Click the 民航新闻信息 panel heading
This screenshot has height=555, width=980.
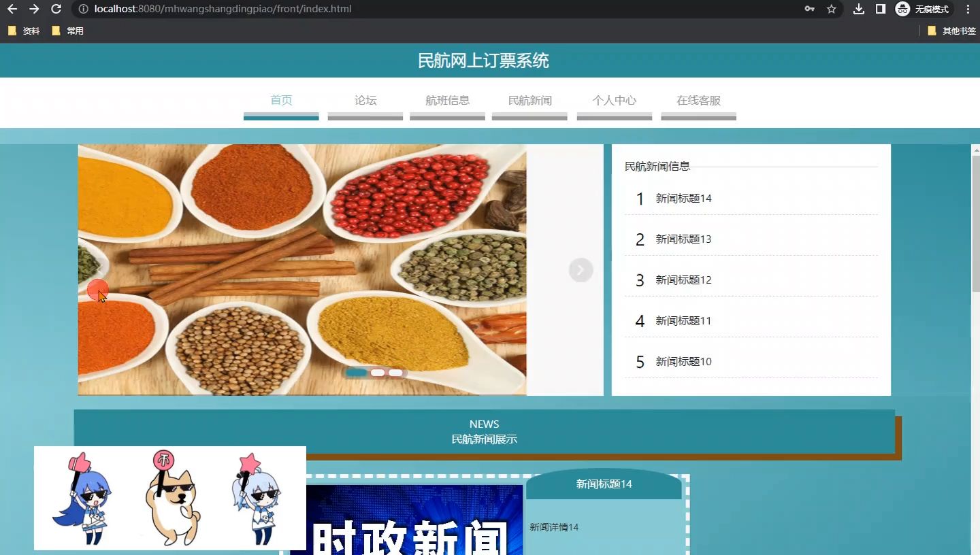point(657,166)
